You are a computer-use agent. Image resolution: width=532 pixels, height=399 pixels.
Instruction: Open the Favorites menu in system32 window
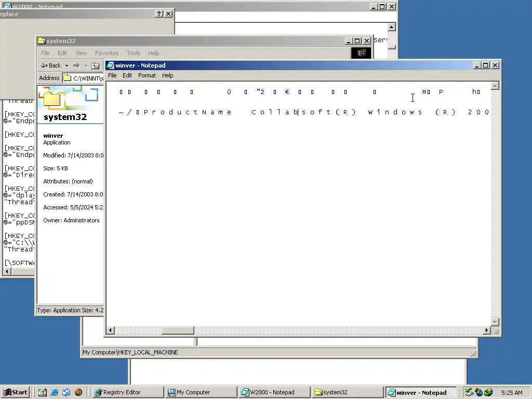coord(107,53)
